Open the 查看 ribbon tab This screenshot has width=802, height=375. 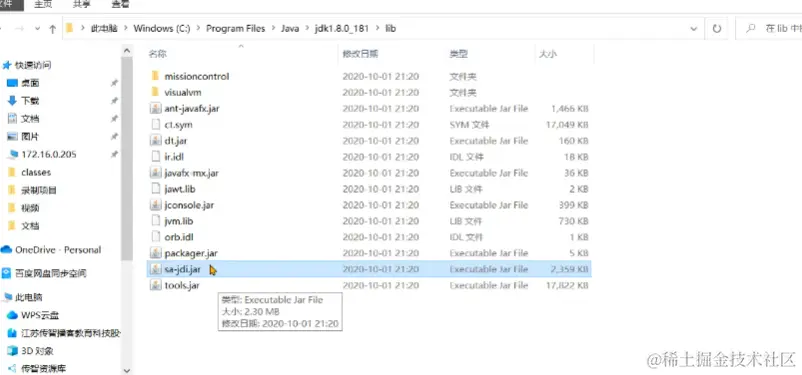[120, 5]
